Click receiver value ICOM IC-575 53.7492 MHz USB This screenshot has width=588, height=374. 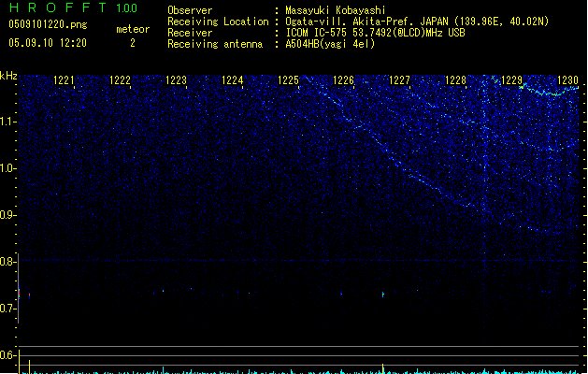coord(376,33)
